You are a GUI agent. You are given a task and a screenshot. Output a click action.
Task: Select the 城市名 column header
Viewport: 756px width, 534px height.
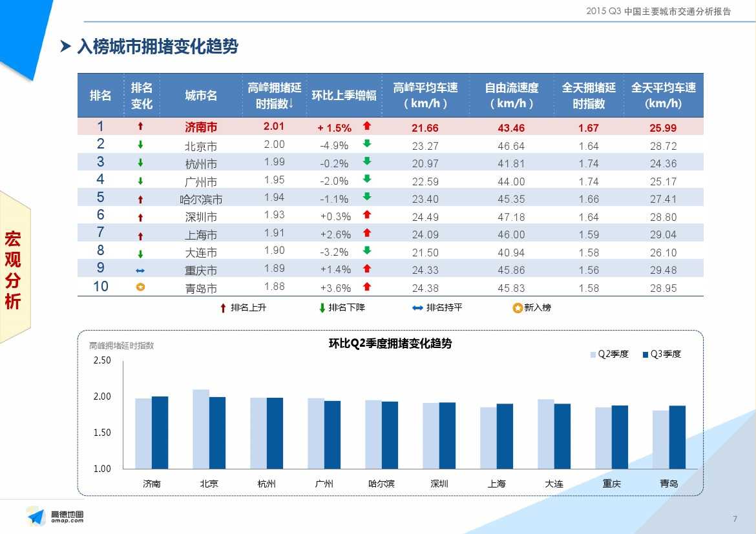coord(201,96)
